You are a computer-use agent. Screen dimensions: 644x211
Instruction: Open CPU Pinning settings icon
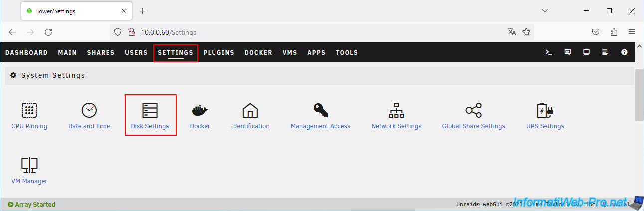(29, 110)
